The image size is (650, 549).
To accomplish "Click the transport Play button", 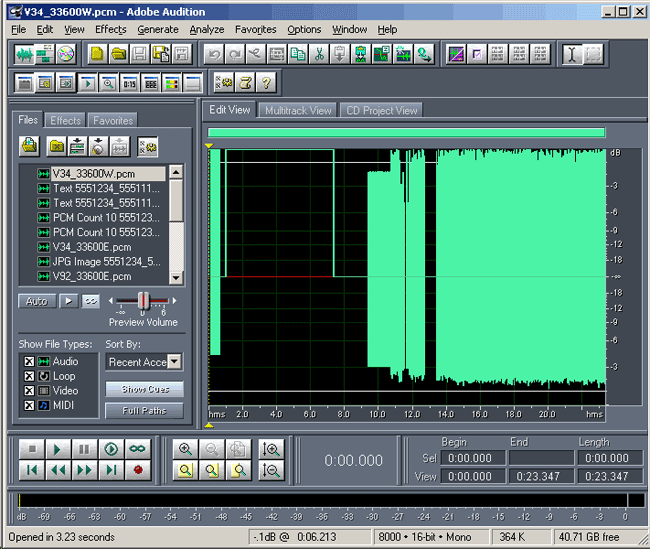I will click(x=58, y=449).
